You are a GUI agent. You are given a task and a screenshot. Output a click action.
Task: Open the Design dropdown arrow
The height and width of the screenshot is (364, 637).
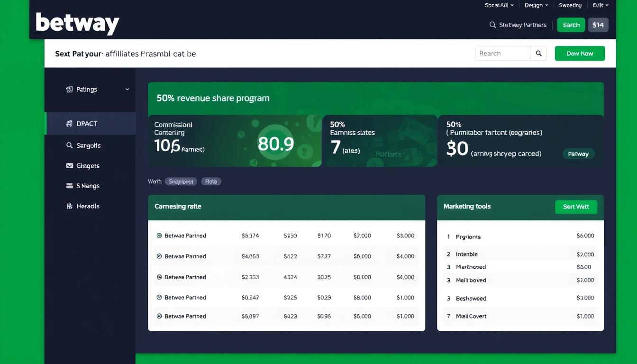546,6
